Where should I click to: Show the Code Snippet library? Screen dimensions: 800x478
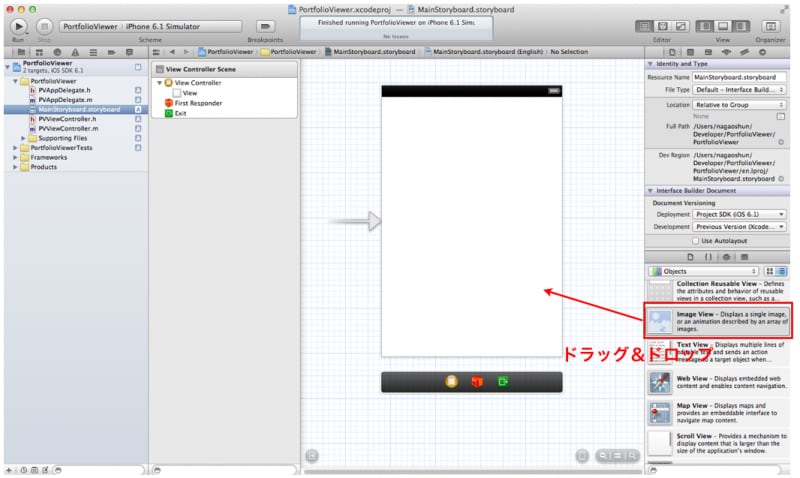708,257
